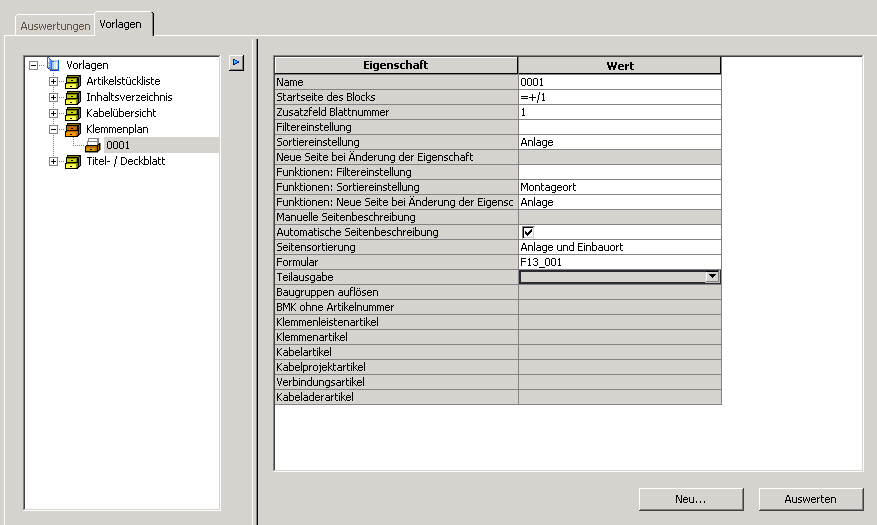Select Klemmenplan in the tree
This screenshot has width=877, height=525.
pos(117,129)
